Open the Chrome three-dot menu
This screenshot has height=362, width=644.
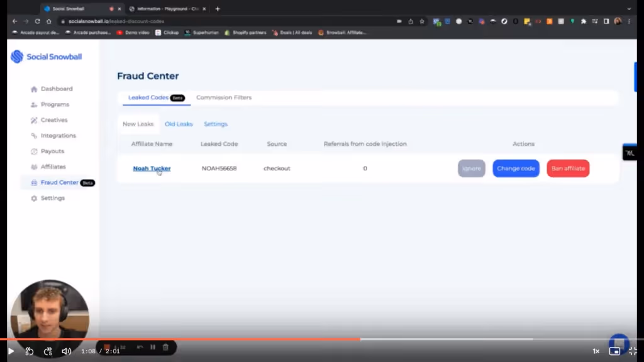pyautogui.click(x=629, y=21)
